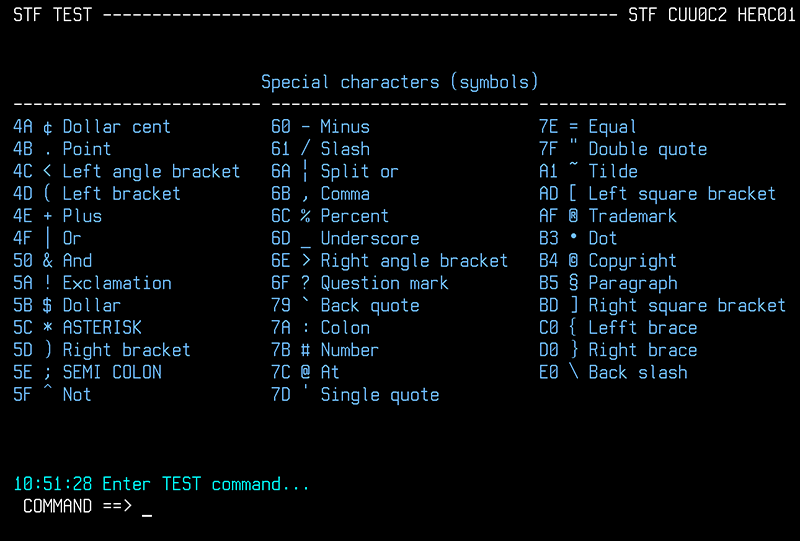Click the Trademark symbol at AF
The width and height of the screenshot is (800, 541).
tap(574, 216)
